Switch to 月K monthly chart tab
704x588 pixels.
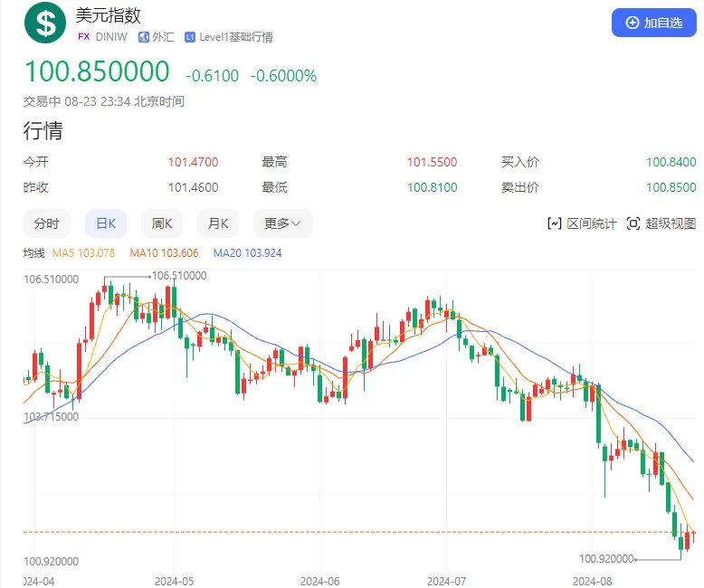click(218, 223)
